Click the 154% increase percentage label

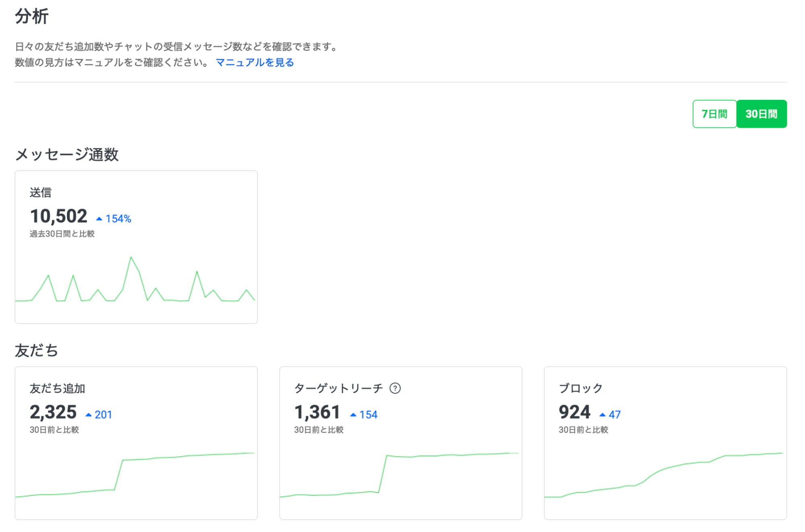[x=118, y=219]
